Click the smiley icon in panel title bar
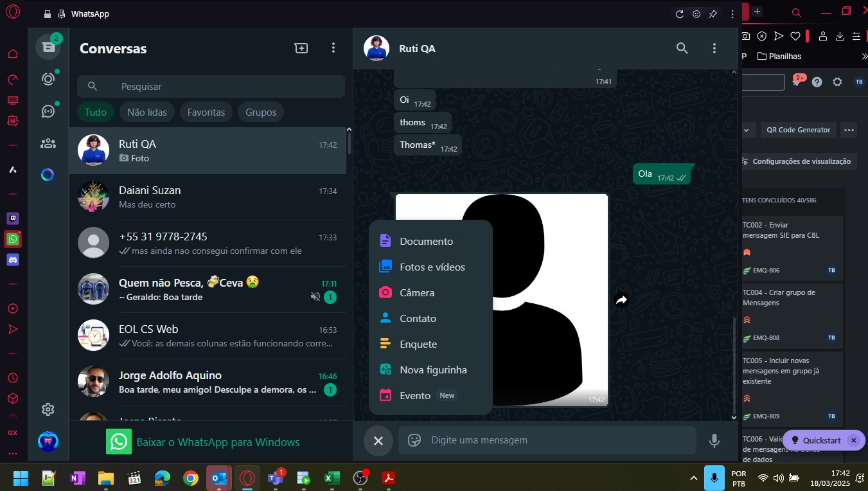Image resolution: width=868 pixels, height=491 pixels. coord(696,13)
